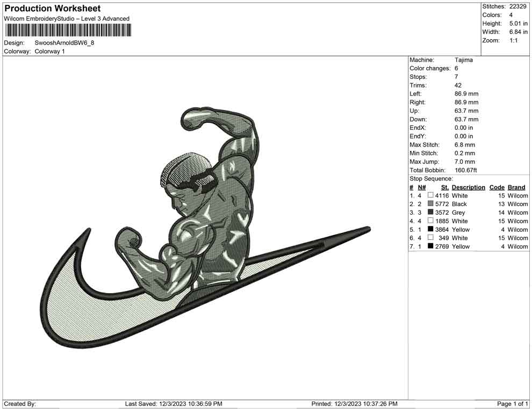This screenshot has height=409, width=532.
Task: Click the 'N#' column header
Action: click(x=422, y=187)
